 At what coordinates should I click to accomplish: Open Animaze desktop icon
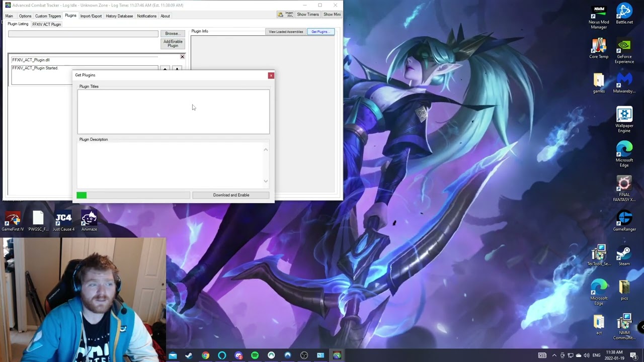point(89,221)
